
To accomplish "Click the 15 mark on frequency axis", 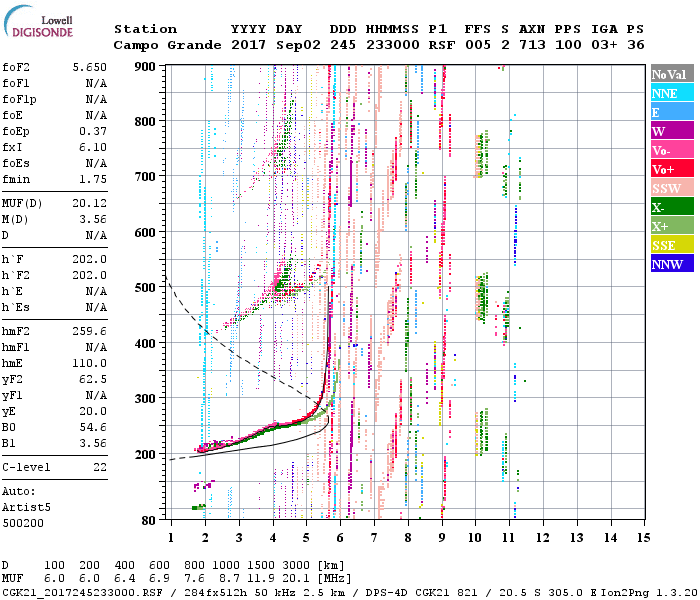I will [x=642, y=538].
